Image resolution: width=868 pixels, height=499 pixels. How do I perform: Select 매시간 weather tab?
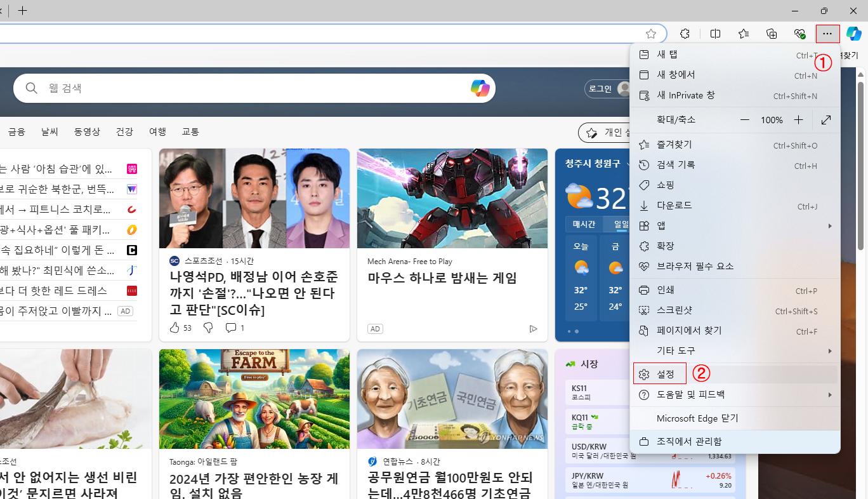click(584, 224)
